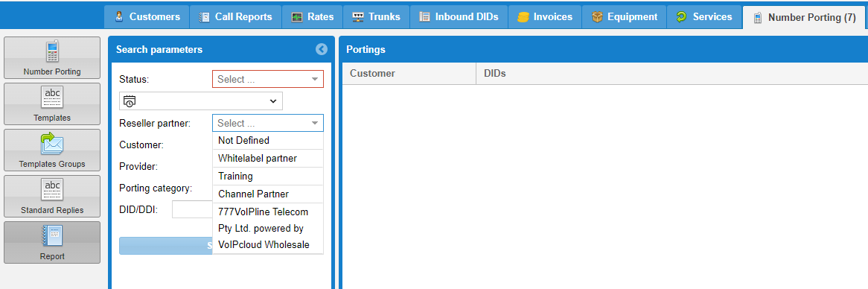Sort by the Customer column header
Image resolution: width=868 pixels, height=289 pixels.
point(409,73)
